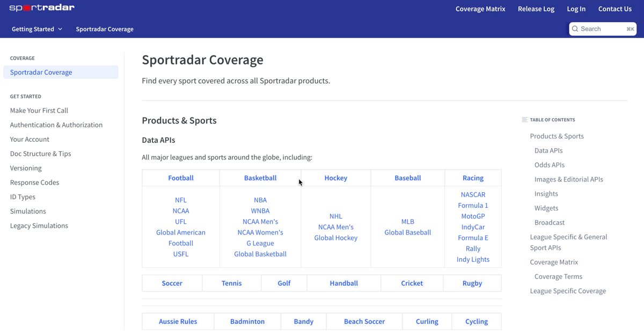Open the G League link
644x335 pixels.
[x=260, y=243]
